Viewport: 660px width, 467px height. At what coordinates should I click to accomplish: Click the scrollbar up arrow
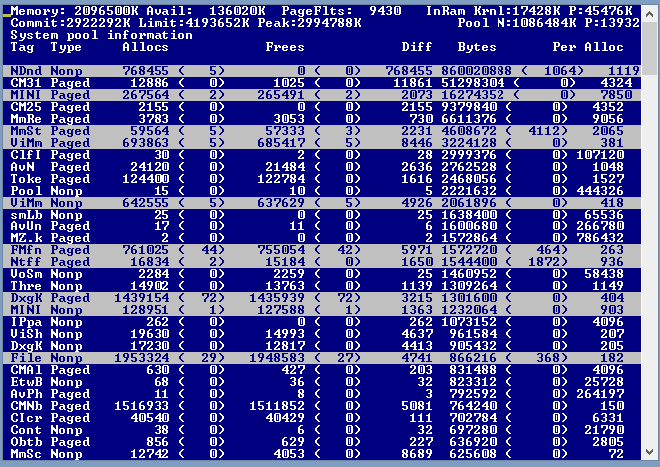tap(649, 14)
